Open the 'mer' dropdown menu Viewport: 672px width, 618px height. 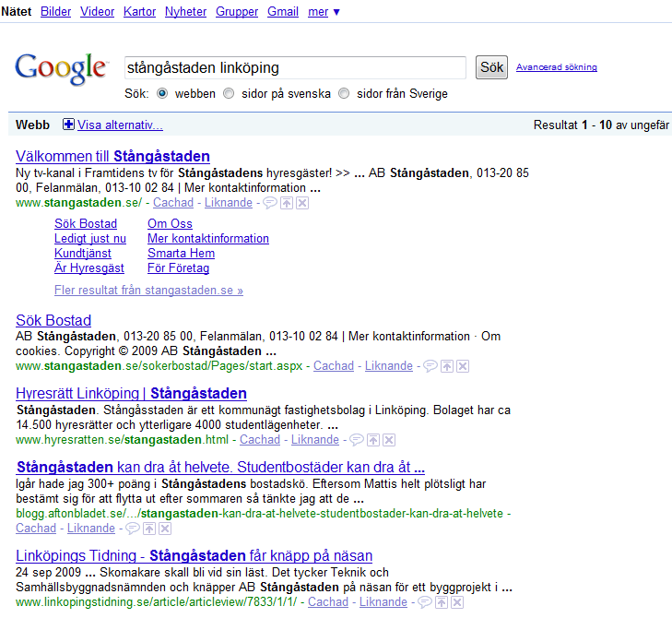(x=324, y=12)
